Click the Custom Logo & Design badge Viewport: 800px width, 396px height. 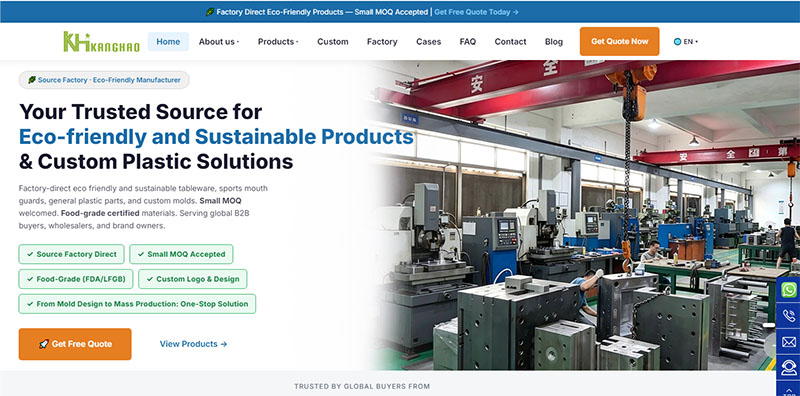pyautogui.click(x=192, y=279)
